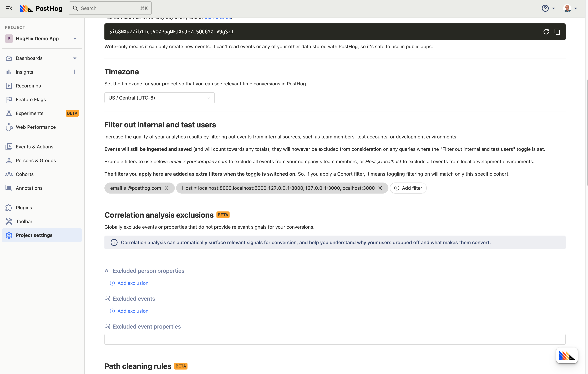Screen dimensions: 588x374
Task: Open Annotations via the note icon
Action: [9, 188]
